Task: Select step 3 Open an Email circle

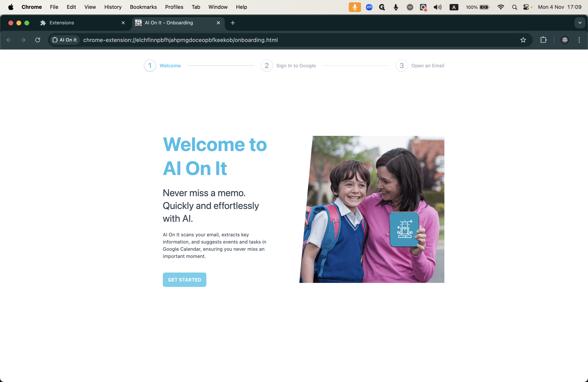Action: point(402,66)
